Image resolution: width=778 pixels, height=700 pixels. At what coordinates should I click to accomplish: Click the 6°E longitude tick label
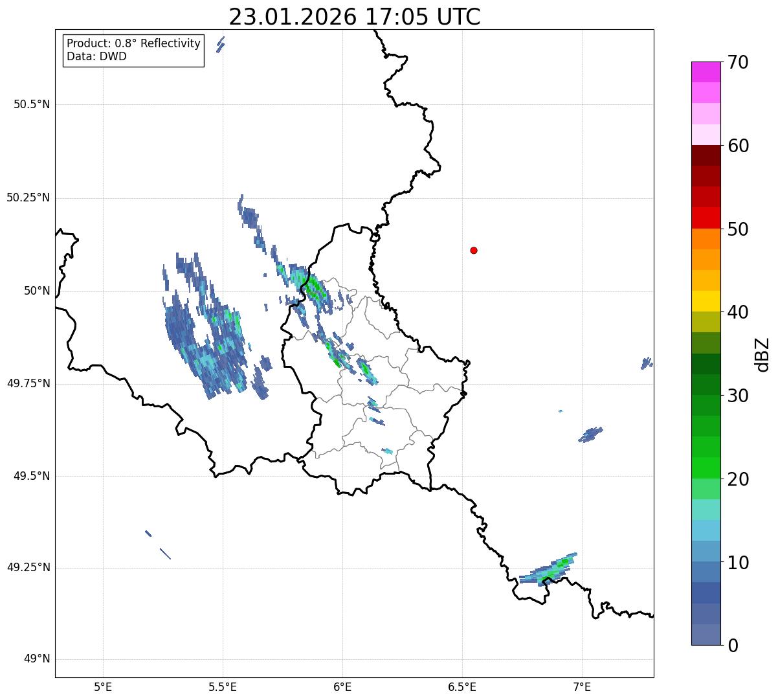pos(342,687)
